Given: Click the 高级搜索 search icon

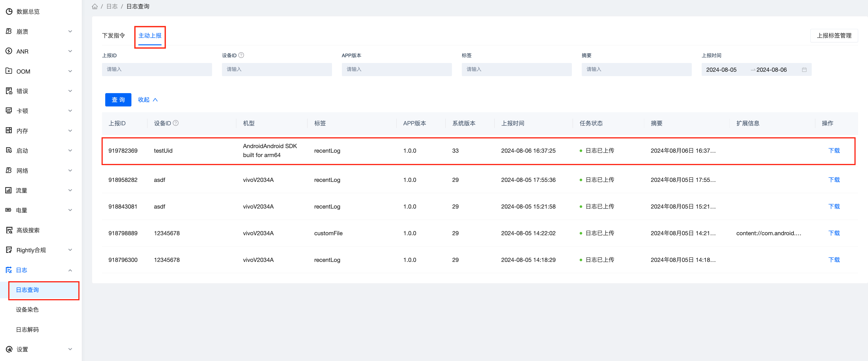Looking at the screenshot, I should click(9, 230).
